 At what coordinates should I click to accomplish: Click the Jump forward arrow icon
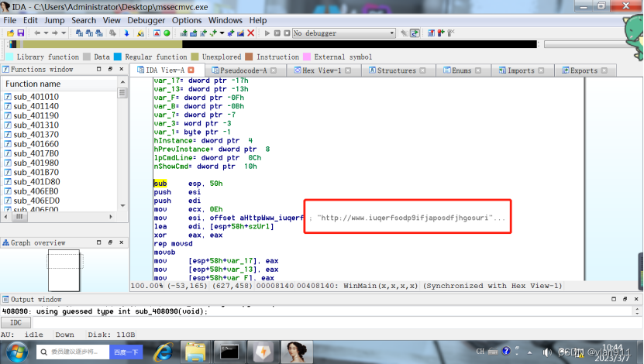(54, 33)
